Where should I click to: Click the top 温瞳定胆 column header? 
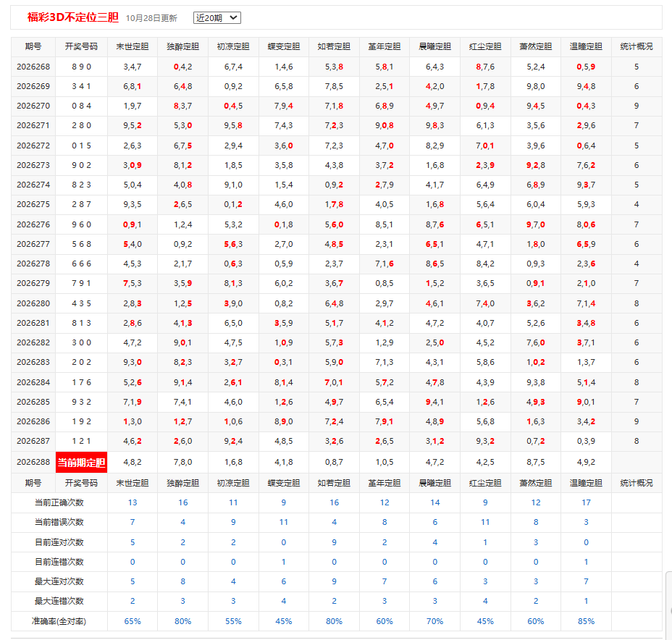586,46
